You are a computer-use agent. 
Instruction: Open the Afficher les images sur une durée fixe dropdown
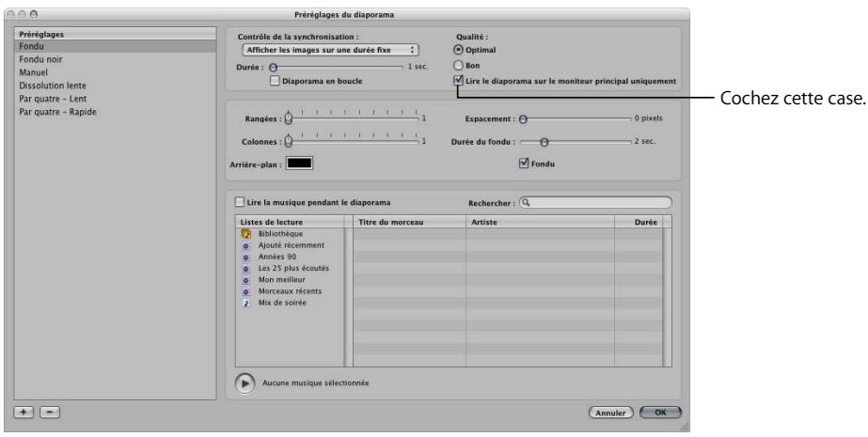tap(330, 50)
